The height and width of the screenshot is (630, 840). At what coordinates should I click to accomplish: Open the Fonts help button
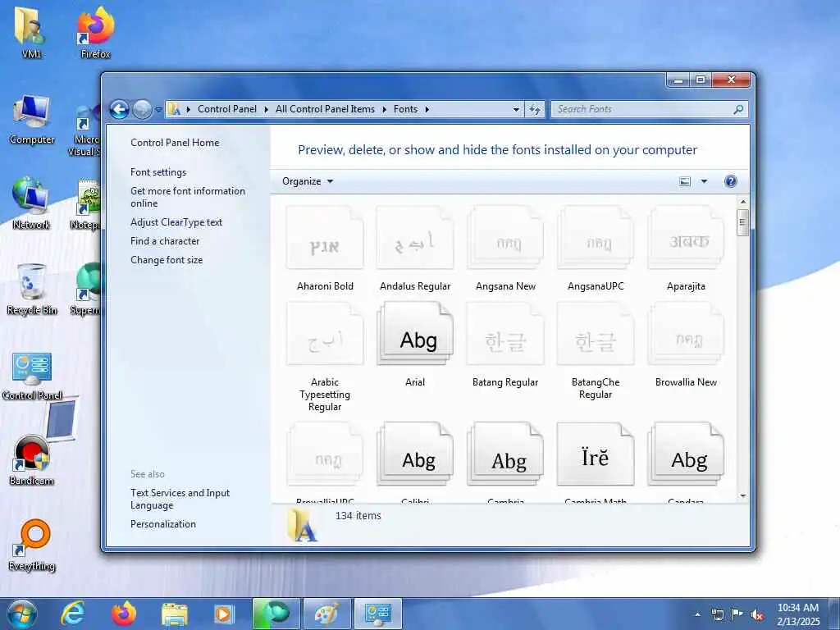coord(730,181)
